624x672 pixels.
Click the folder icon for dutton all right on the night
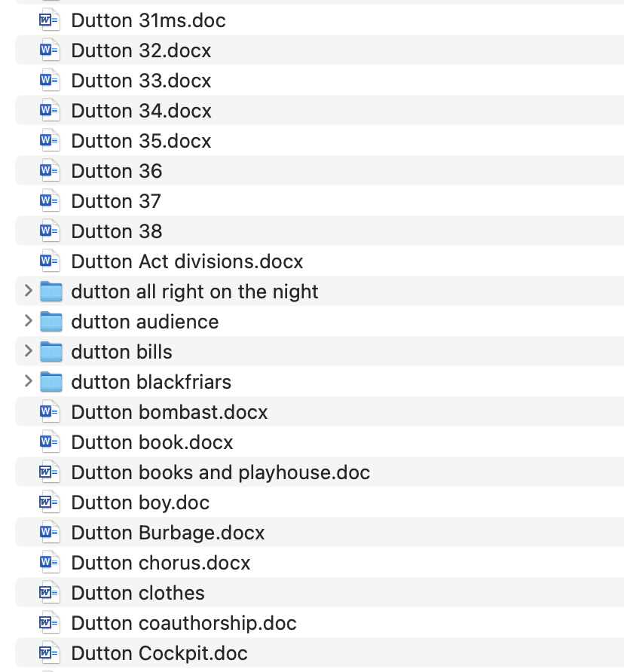click(51, 292)
